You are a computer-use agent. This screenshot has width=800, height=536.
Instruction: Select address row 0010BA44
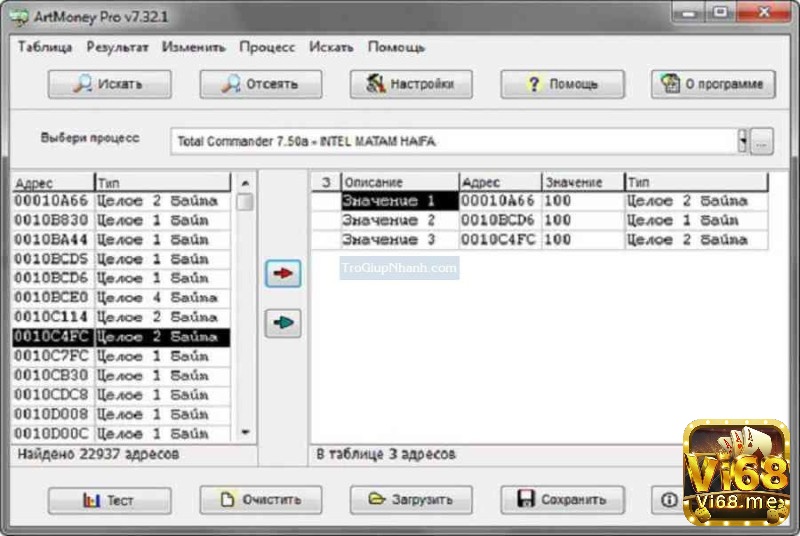click(x=121, y=240)
